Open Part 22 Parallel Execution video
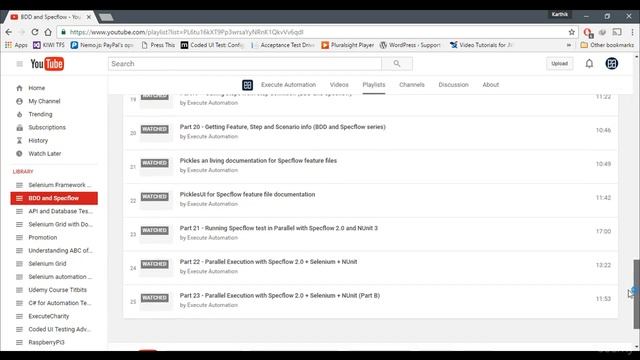Screen dimensions: 640x360 268,262
